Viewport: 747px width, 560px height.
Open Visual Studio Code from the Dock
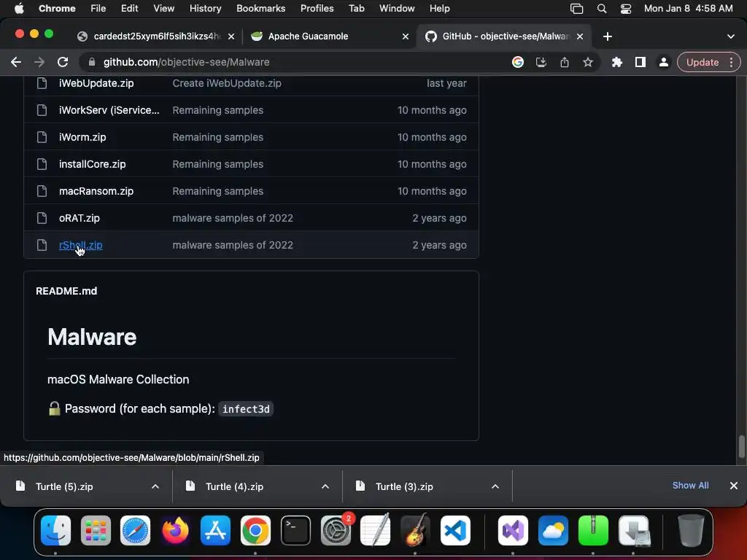[x=455, y=531]
